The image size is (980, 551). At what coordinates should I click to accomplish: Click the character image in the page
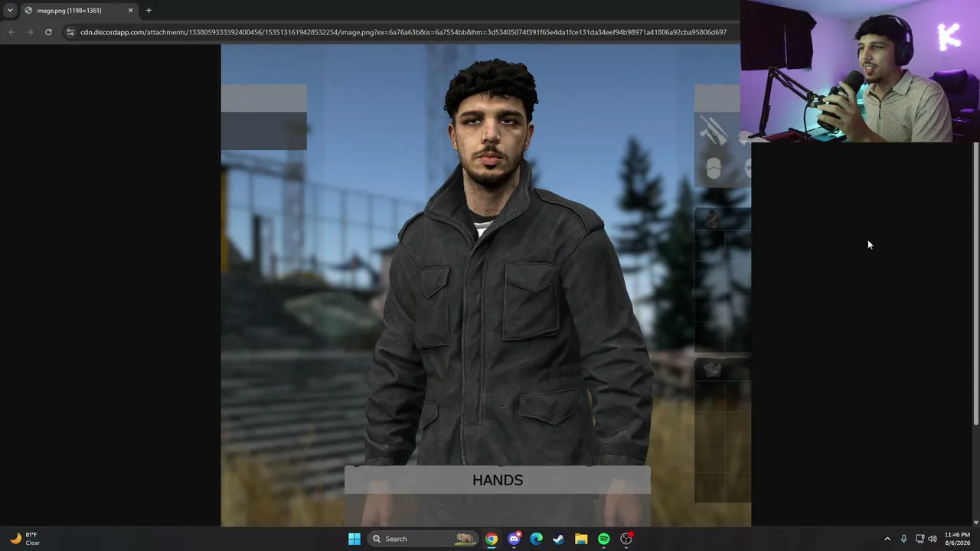click(486, 285)
